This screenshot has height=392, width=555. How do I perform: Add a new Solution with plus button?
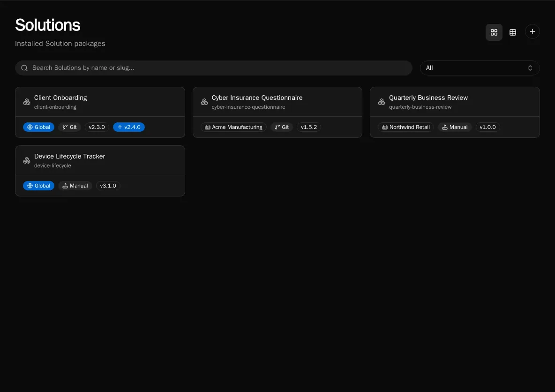point(532,31)
